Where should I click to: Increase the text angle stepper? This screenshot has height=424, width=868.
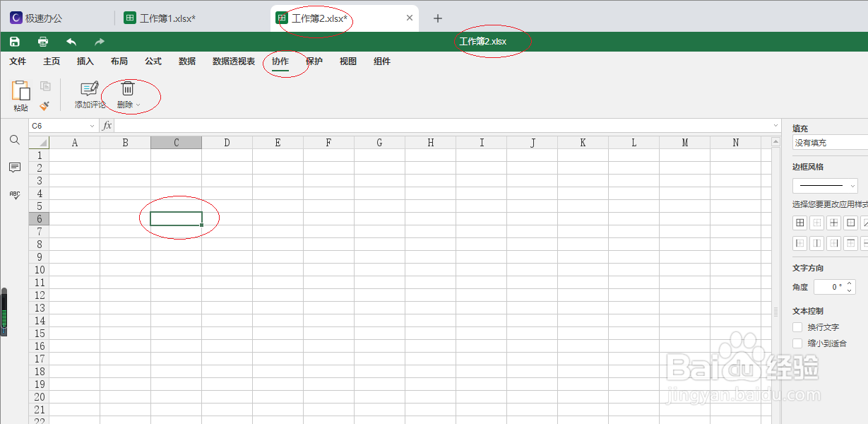(850, 283)
